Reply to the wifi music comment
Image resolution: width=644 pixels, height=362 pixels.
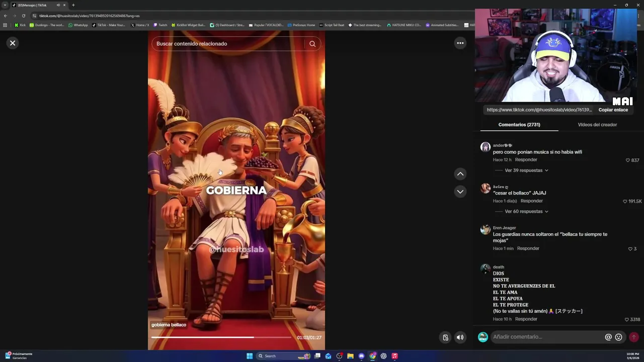pyautogui.click(x=526, y=160)
